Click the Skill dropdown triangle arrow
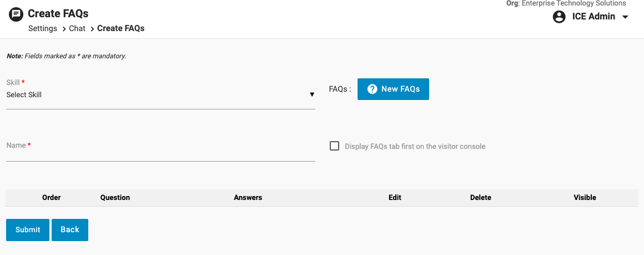This screenshot has height=255, width=644. pyautogui.click(x=312, y=94)
